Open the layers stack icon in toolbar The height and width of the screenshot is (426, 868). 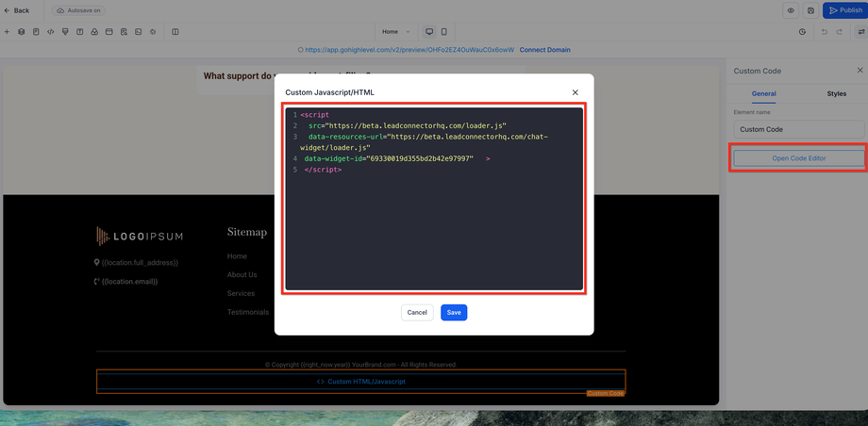coord(21,32)
